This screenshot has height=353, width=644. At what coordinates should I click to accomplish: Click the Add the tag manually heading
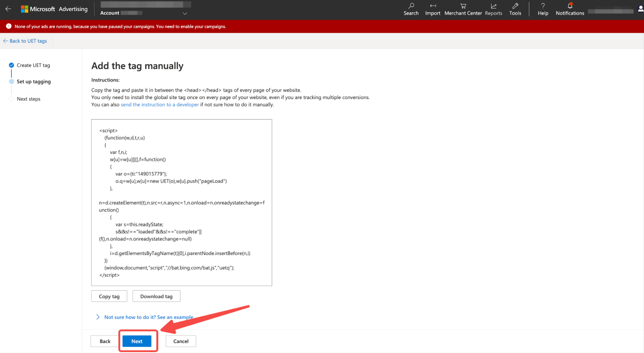137,66
